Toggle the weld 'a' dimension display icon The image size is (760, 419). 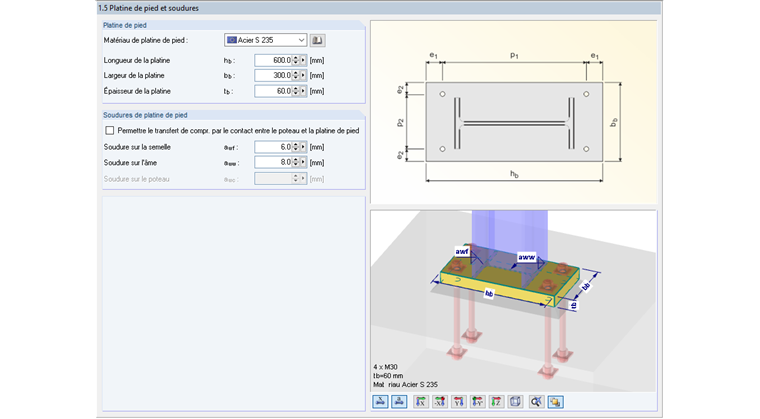coord(399,402)
